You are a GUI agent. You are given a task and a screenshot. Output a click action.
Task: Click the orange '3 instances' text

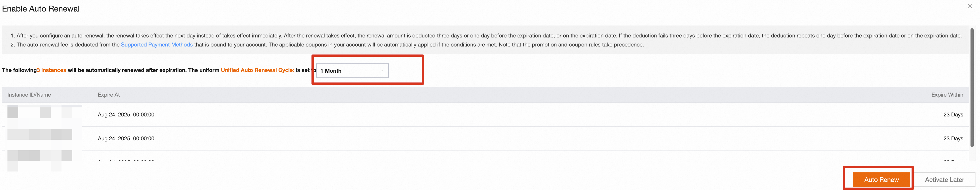click(x=51, y=70)
